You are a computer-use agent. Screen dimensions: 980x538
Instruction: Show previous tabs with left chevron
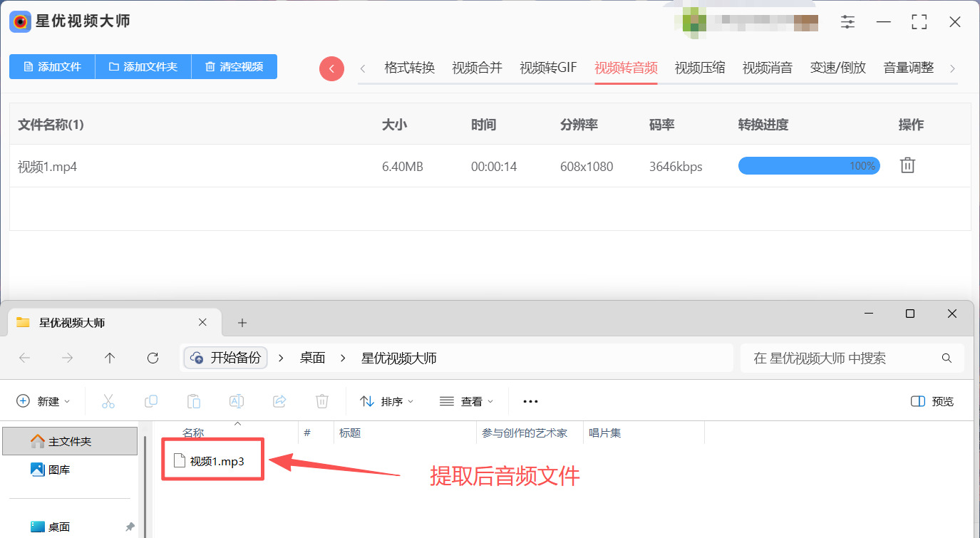[363, 68]
